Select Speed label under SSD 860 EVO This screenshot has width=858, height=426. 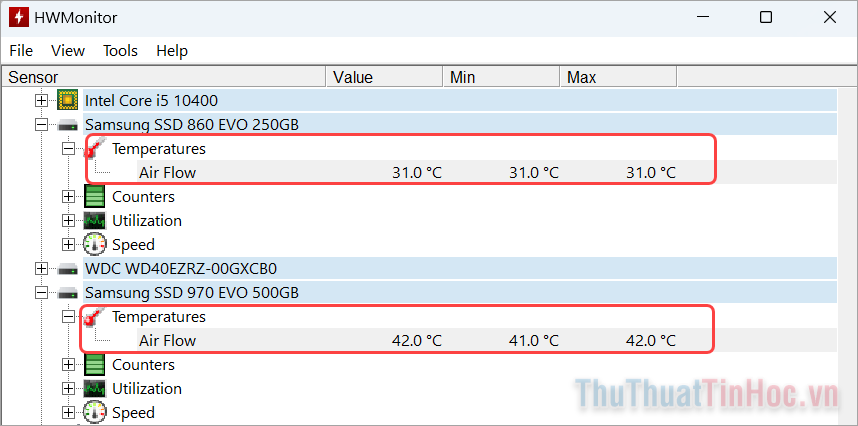pyautogui.click(x=134, y=244)
